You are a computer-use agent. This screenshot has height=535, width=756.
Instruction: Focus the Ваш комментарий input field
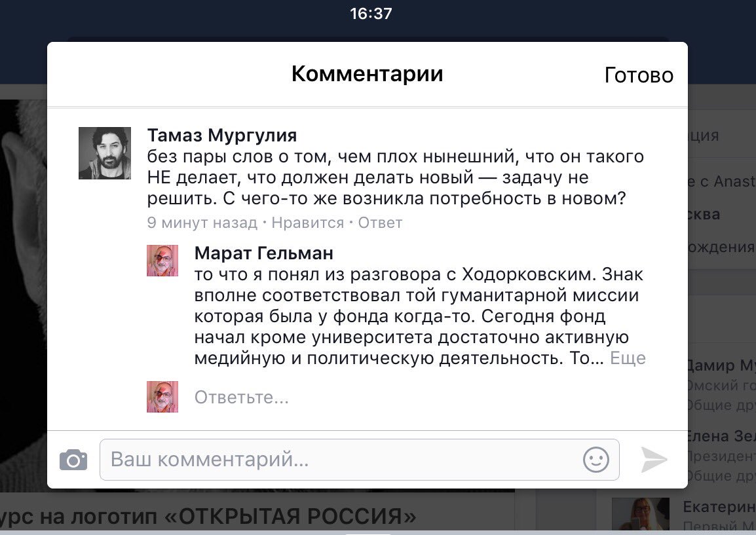click(x=359, y=459)
